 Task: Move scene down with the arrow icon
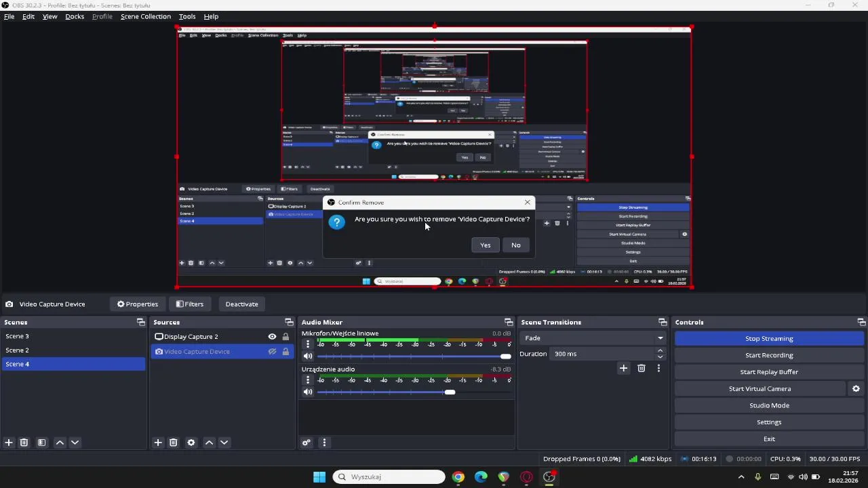pyautogui.click(x=75, y=443)
